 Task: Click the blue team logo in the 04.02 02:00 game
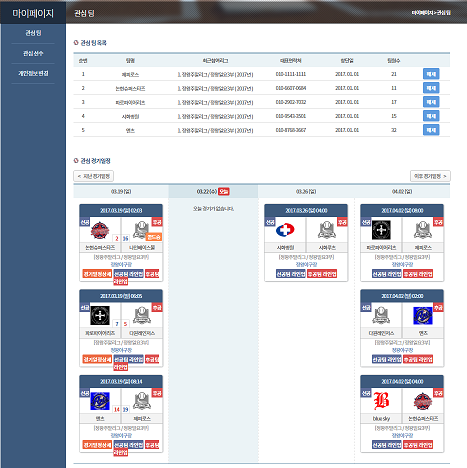423,315
